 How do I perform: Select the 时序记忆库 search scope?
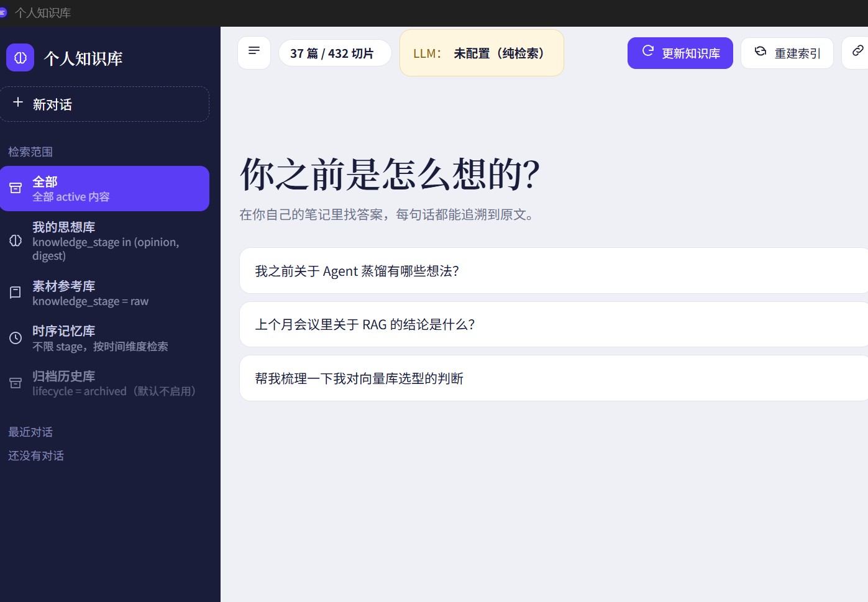tap(104, 338)
